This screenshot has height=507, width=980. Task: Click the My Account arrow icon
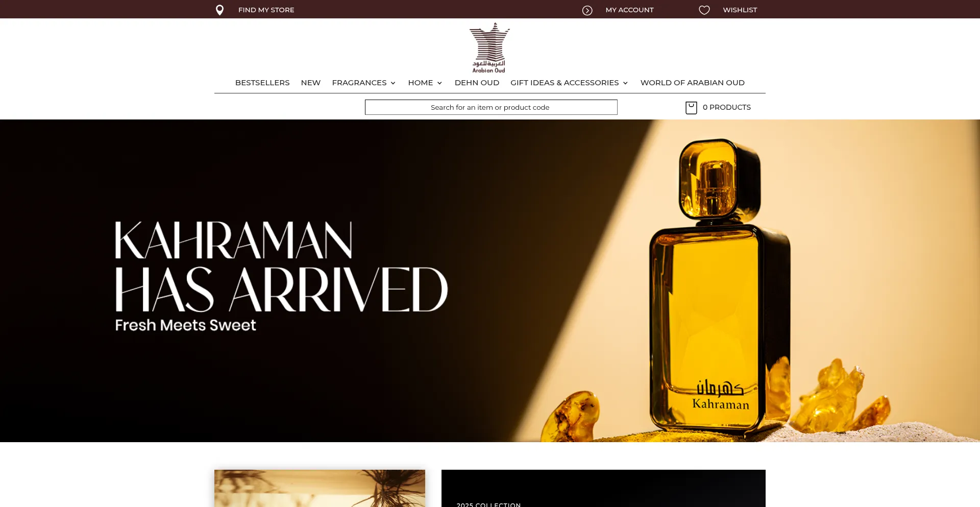(587, 10)
